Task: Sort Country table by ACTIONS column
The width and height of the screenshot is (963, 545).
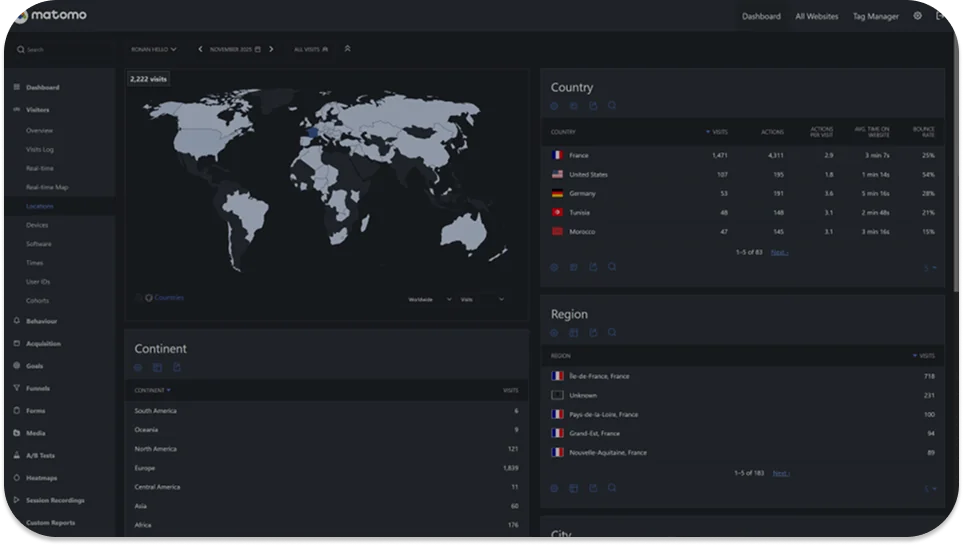Action: (772, 132)
